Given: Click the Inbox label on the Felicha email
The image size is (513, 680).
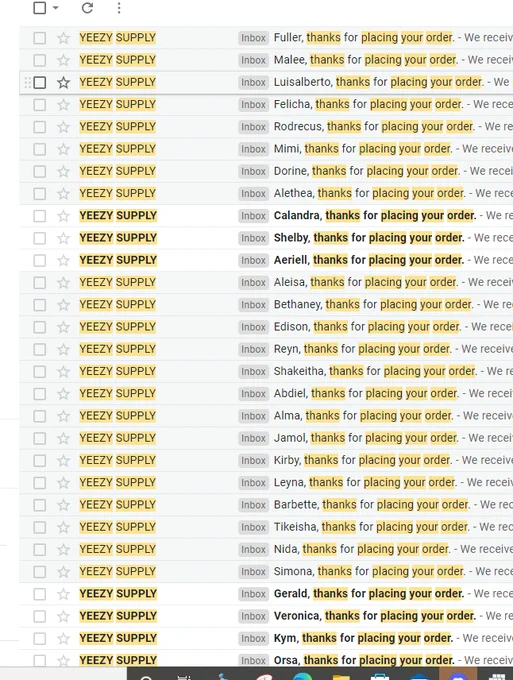Looking at the screenshot, I should click(x=253, y=105).
